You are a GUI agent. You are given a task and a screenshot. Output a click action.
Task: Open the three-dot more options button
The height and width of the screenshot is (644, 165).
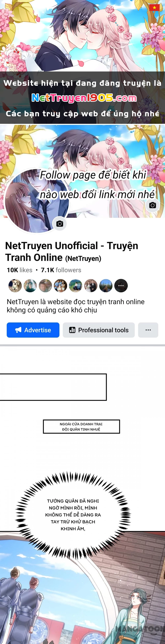tap(148, 330)
